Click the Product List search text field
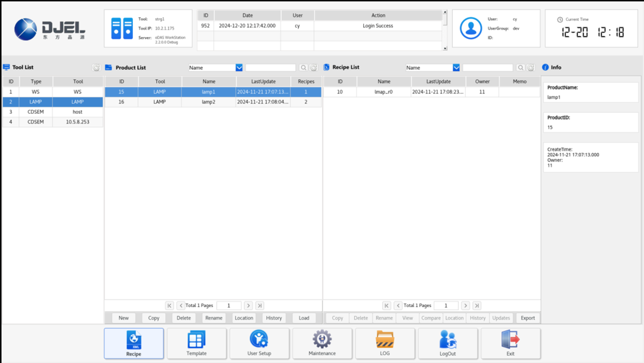This screenshot has height=363, width=644. [x=270, y=68]
